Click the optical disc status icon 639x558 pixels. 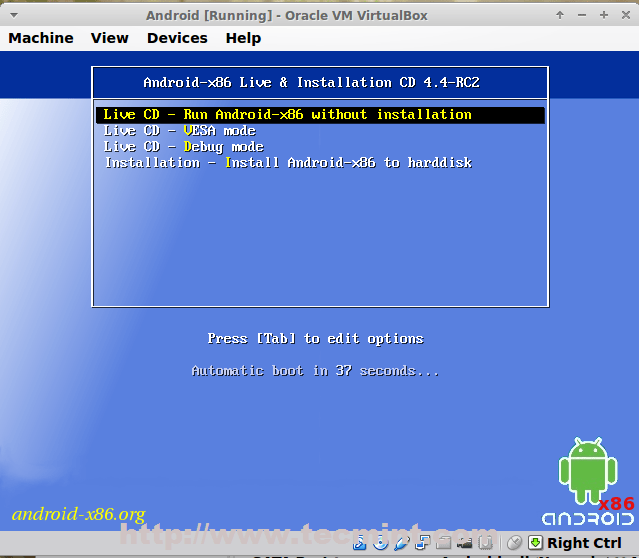pos(380,543)
